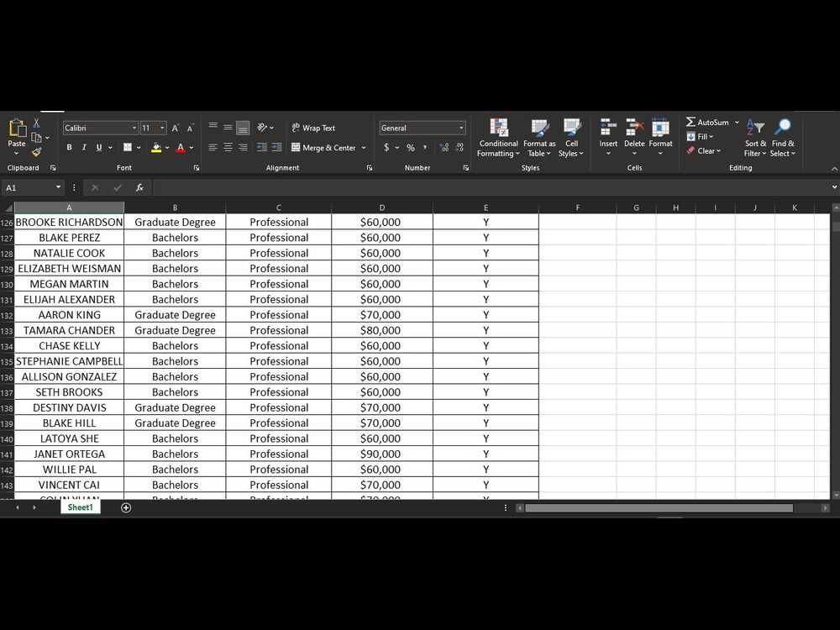Toggle Bottom Align
Image resolution: width=840 pixels, height=630 pixels.
point(243,128)
